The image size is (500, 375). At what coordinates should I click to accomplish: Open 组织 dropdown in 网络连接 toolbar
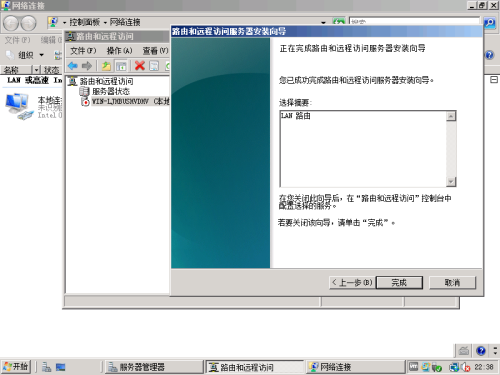pos(30,54)
